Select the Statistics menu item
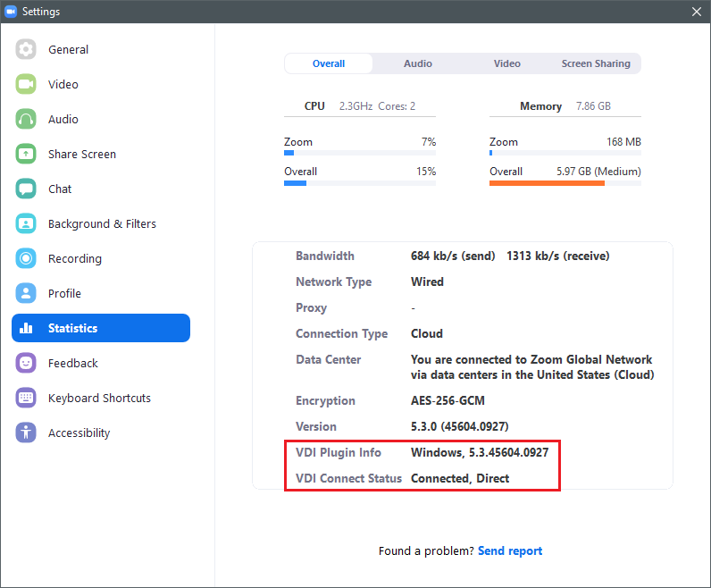This screenshot has width=711, height=588. point(101,328)
